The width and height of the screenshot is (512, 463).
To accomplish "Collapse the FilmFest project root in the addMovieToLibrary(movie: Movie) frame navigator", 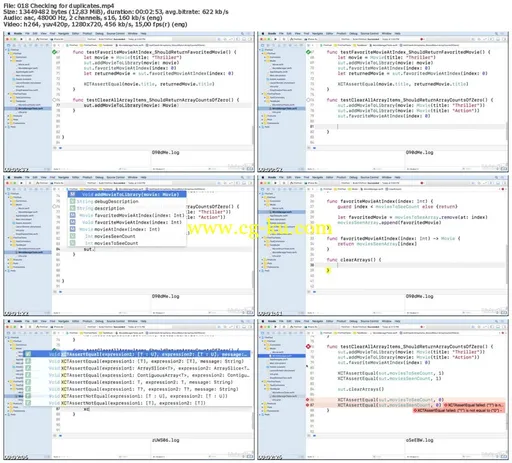I will (6, 50).
